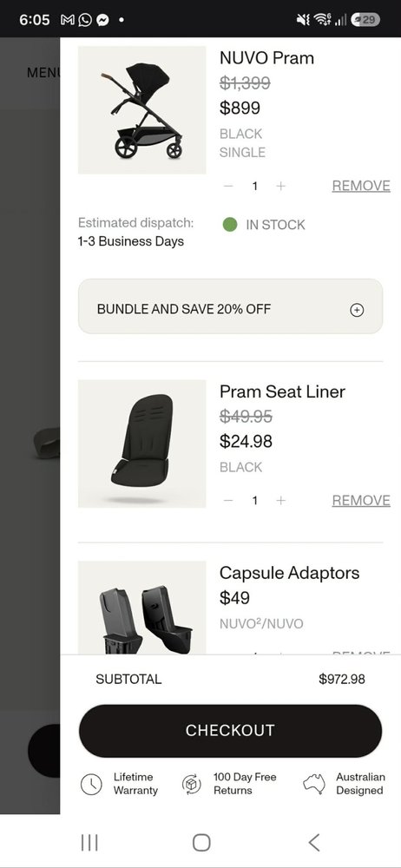The height and width of the screenshot is (868, 401).
Task: Decrease NUVO Pram quantity with minus
Action: click(228, 186)
